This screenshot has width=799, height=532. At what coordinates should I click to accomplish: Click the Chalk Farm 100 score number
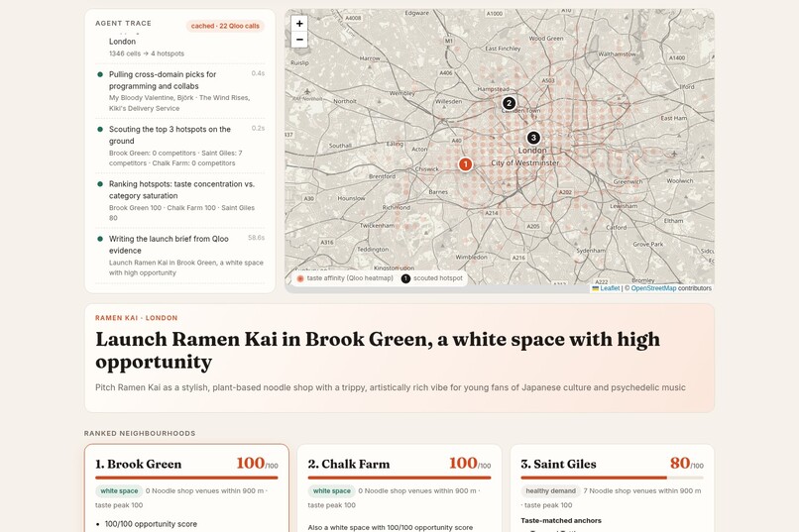(463, 463)
